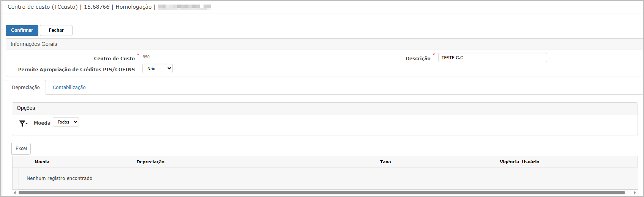The height and width of the screenshot is (197, 644).
Task: Open the Permite Apropriação PIS/COFINS dropdown
Action: tap(158, 69)
